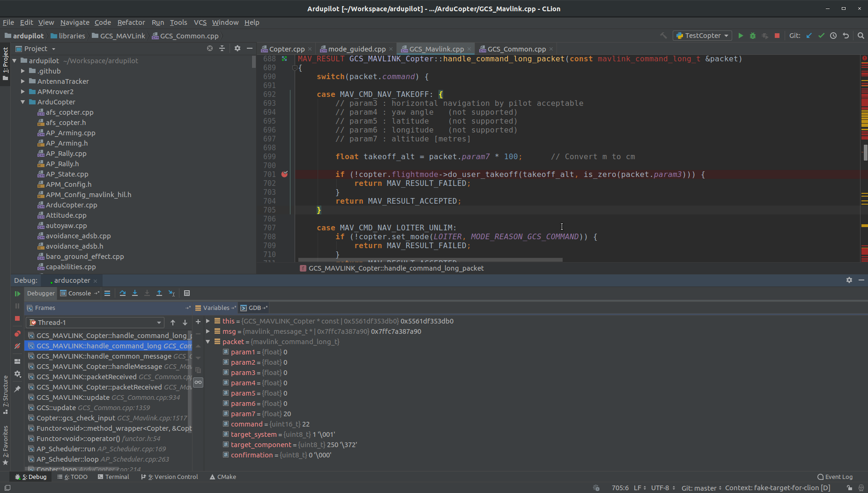Toggle watches view with the glasses icon
868x493 pixels.
pos(198,383)
